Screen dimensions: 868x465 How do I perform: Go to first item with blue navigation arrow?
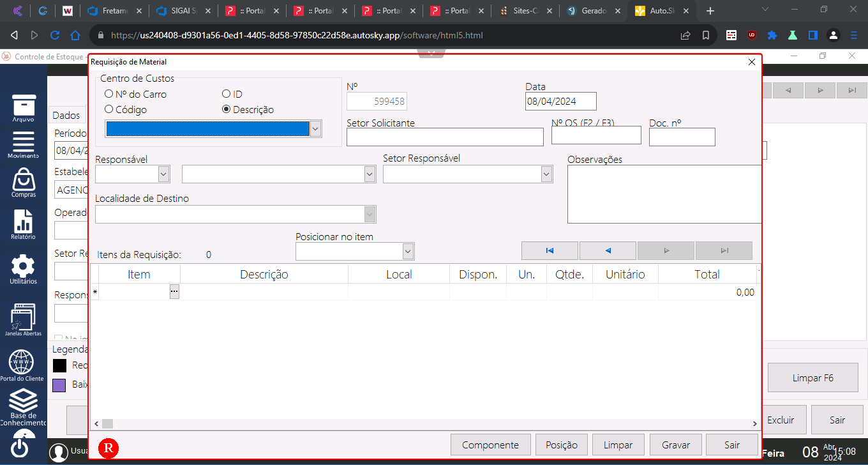pyautogui.click(x=550, y=250)
